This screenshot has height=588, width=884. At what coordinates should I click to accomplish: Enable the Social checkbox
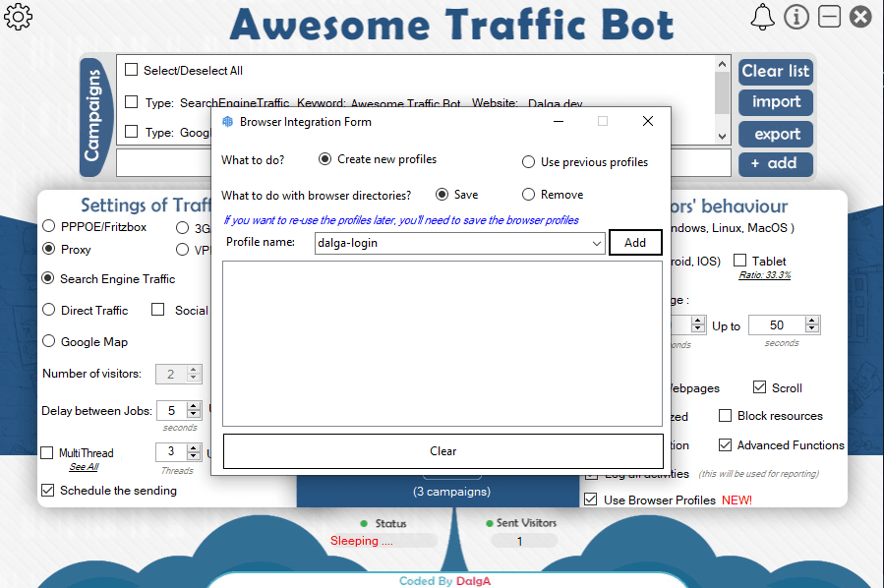(158, 310)
